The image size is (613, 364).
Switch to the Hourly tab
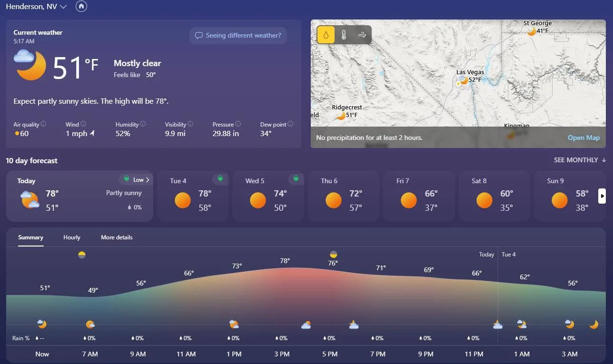(72, 237)
